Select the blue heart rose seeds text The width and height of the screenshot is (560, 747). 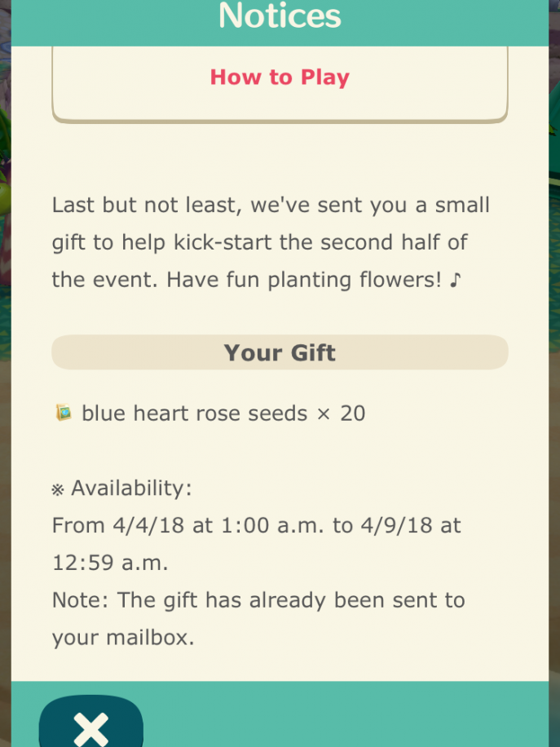194,413
